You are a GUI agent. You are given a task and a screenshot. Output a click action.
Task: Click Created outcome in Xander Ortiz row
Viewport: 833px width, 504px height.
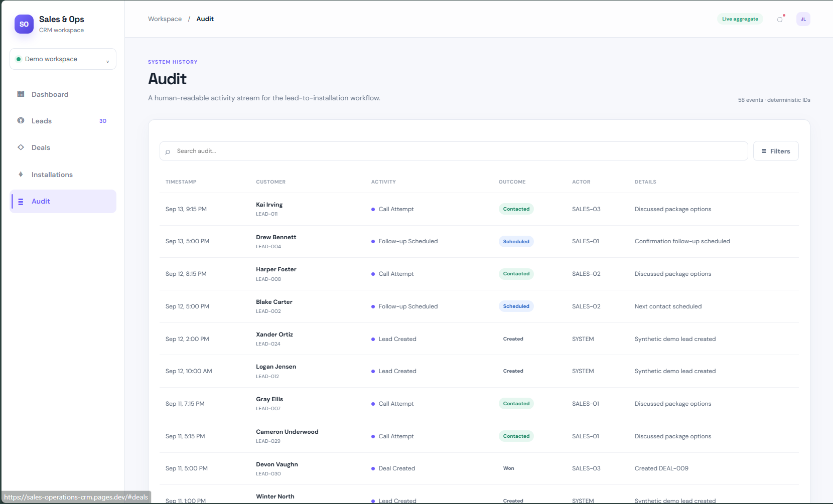tap(513, 339)
